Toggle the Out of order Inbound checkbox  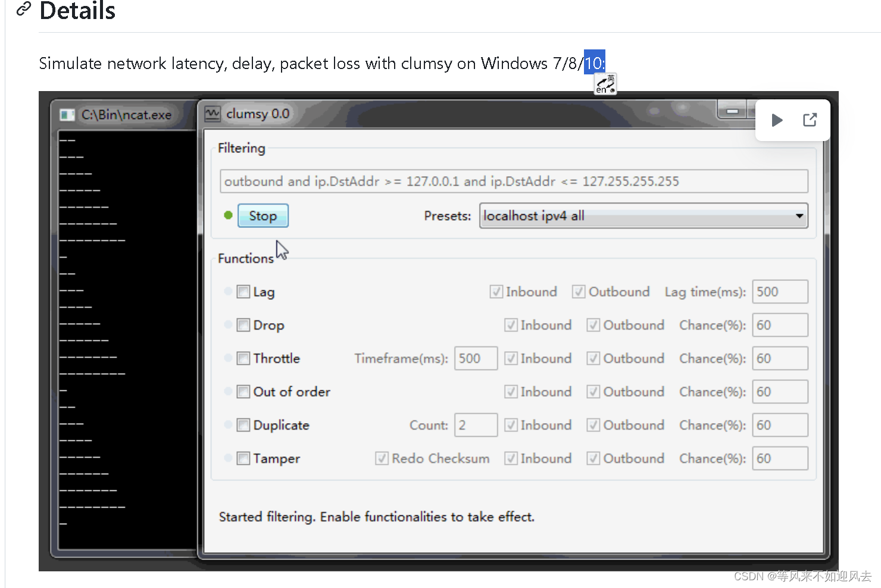[511, 392]
